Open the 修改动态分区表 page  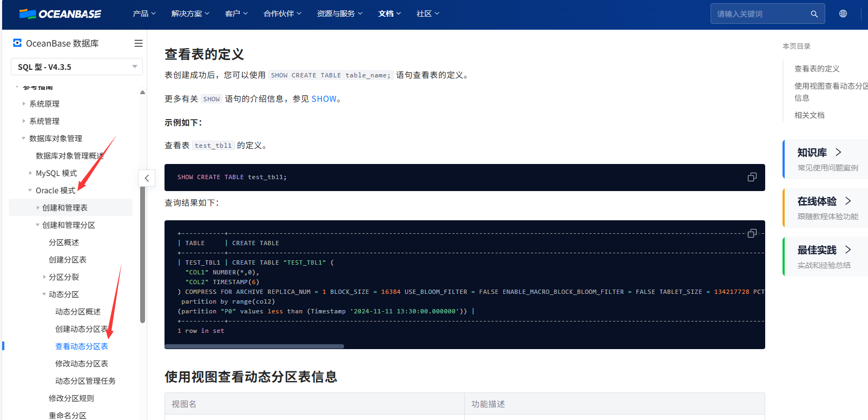point(82,364)
